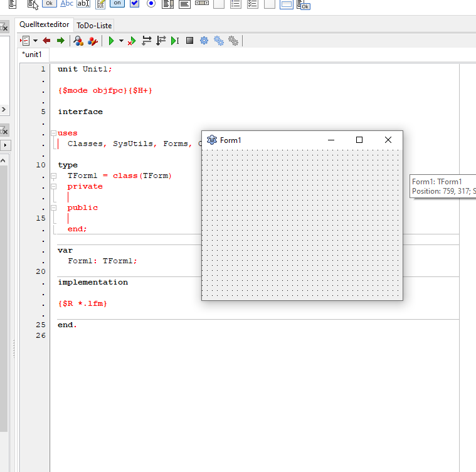Open the Run button dropdown arrow
Viewport: 476px width, 472px height.
(x=121, y=41)
